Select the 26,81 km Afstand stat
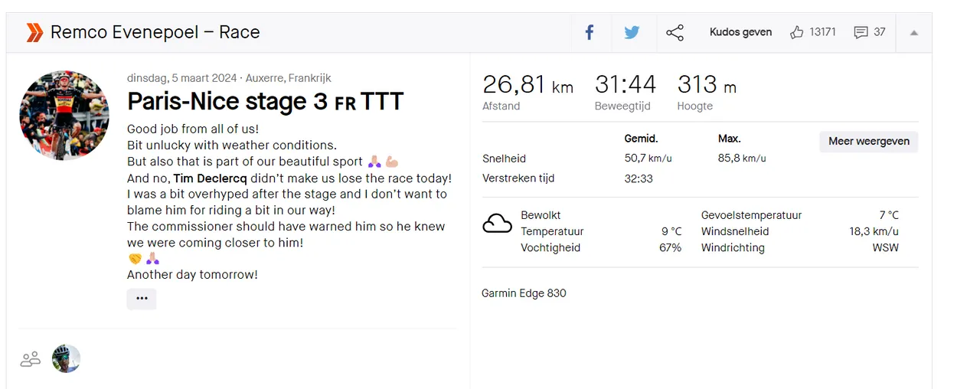Screen dimensions: 980x389 pos(528,92)
